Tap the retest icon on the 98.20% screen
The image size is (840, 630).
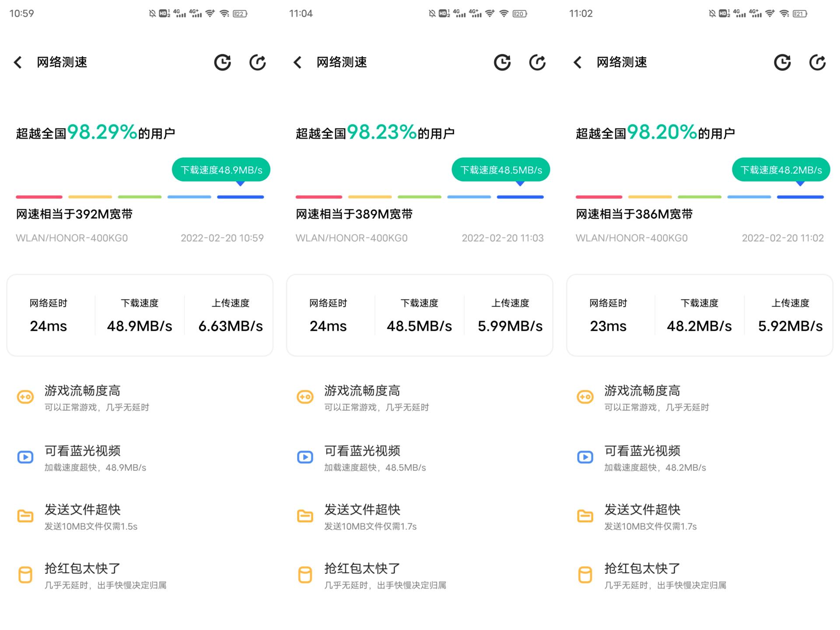tap(817, 63)
